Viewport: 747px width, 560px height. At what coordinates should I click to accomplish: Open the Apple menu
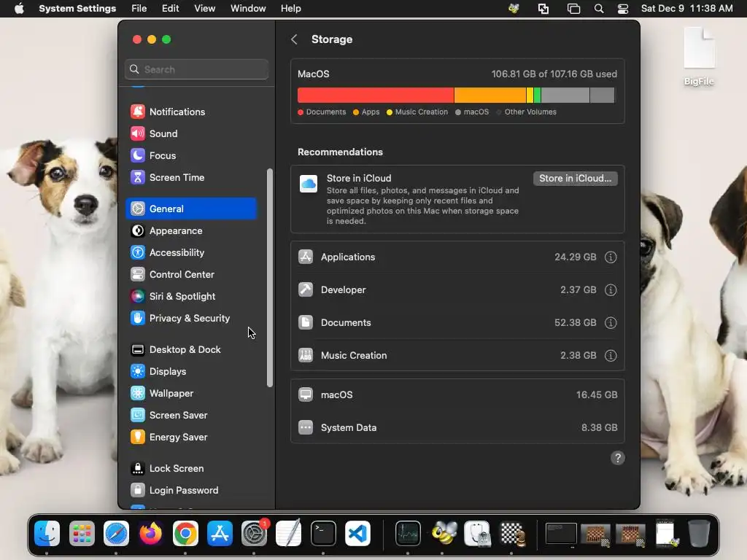(x=19, y=9)
